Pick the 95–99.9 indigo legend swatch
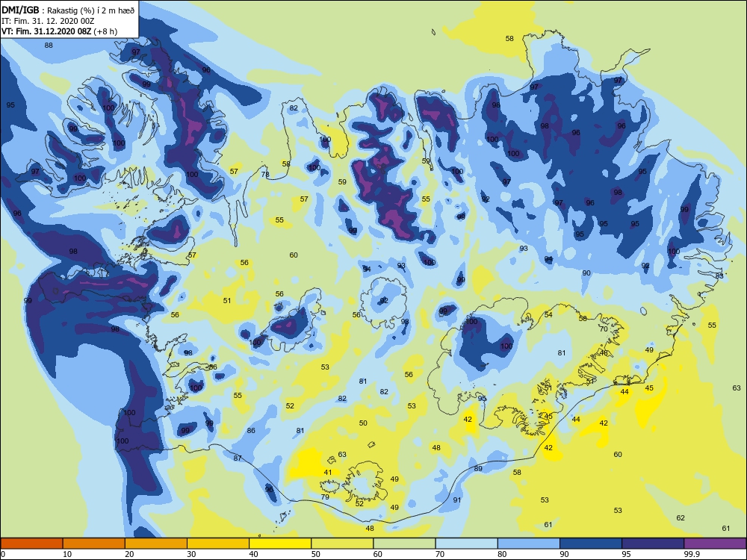The image size is (747, 560). click(x=653, y=544)
